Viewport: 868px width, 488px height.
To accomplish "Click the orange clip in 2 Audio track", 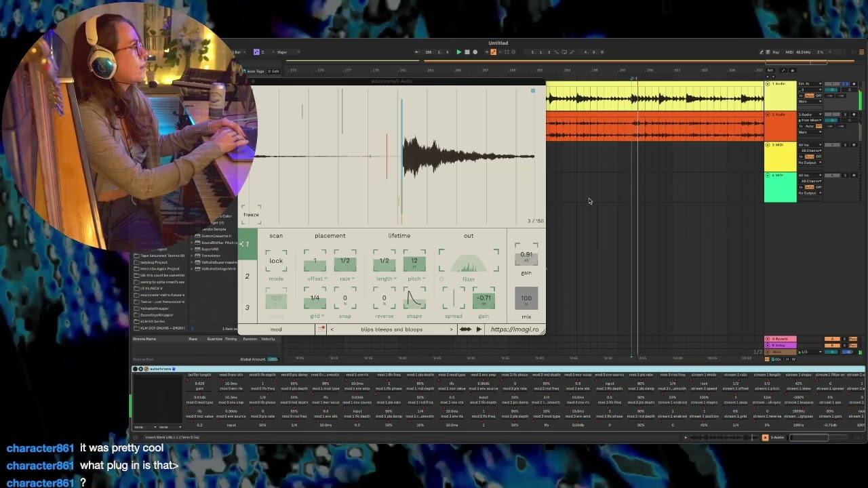I will [x=654, y=126].
